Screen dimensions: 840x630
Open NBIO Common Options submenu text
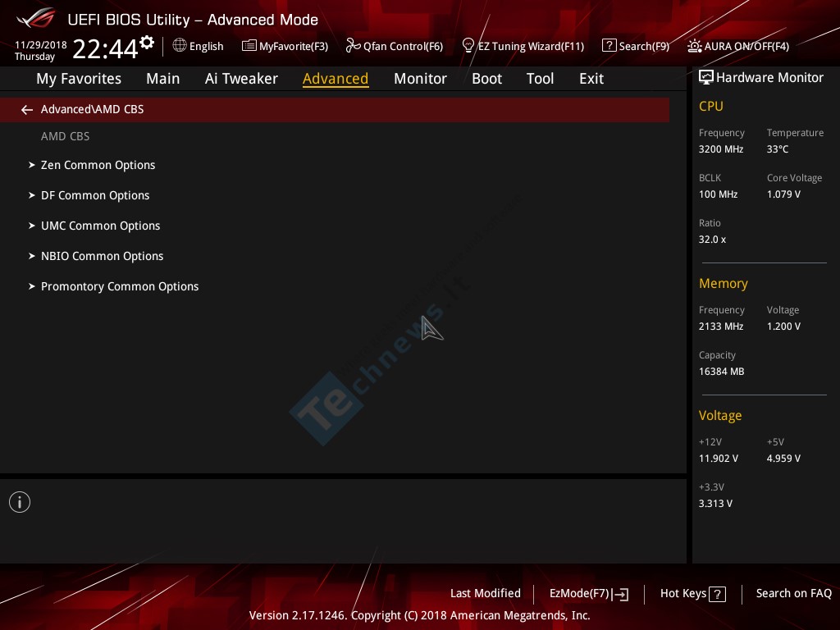(x=103, y=256)
